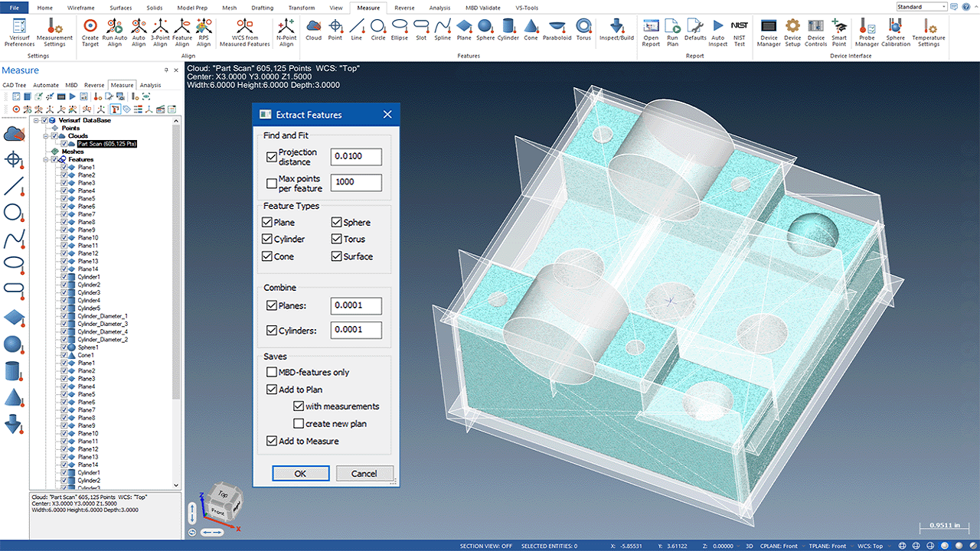This screenshot has height=551, width=980.
Task: Open the Device Manager
Action: coord(769,32)
